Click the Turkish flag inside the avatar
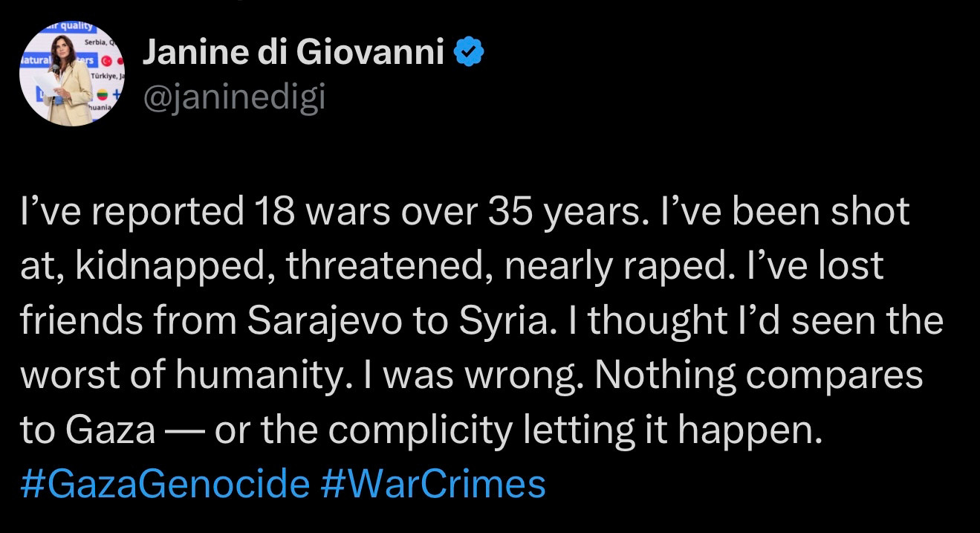 tap(106, 61)
